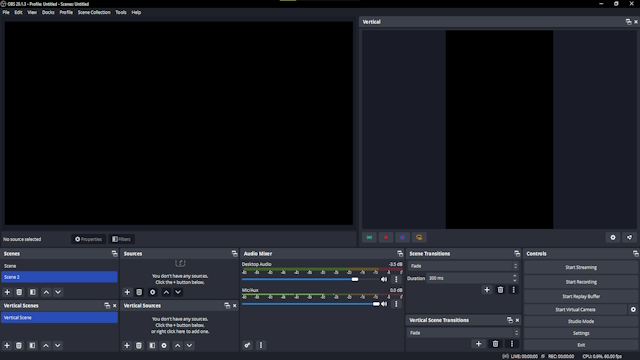Add a vertical scene transition
This screenshot has height=360, width=640.
[478, 344]
